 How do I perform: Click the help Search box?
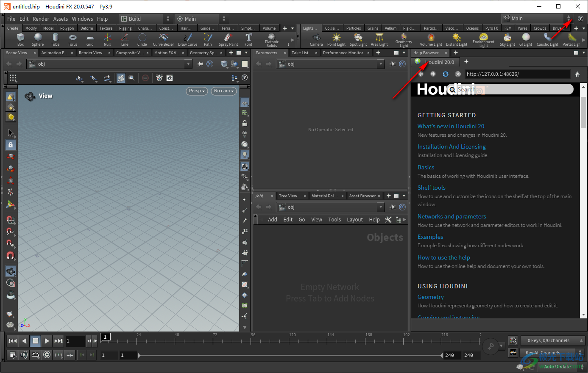[x=511, y=89]
